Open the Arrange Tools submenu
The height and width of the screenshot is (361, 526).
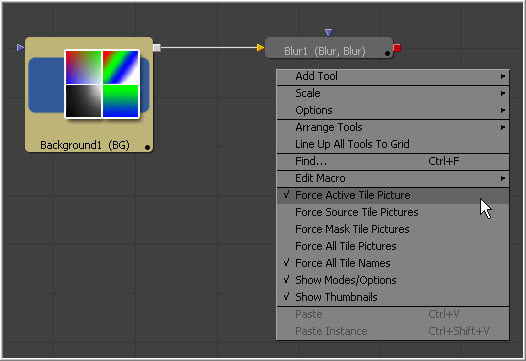(x=392, y=127)
